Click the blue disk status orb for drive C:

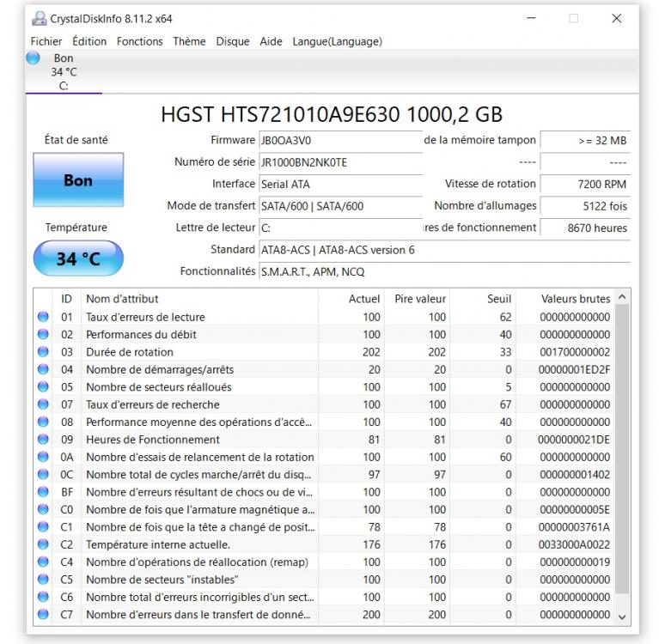[34, 58]
